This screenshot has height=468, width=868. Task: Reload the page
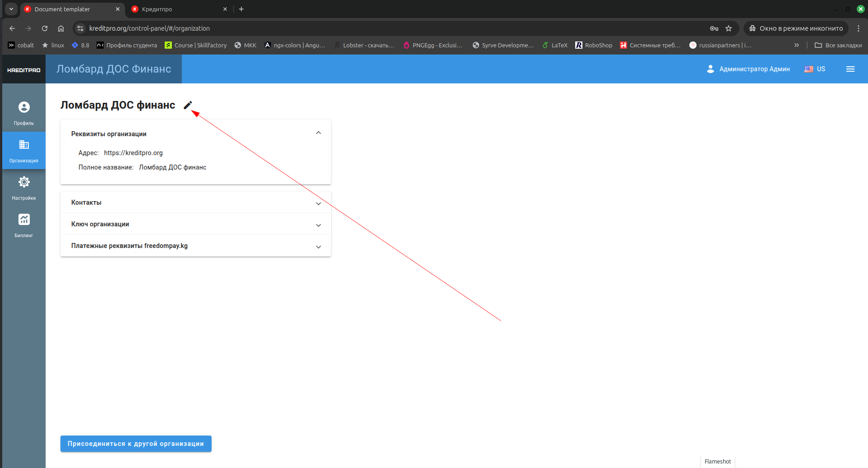pos(45,28)
